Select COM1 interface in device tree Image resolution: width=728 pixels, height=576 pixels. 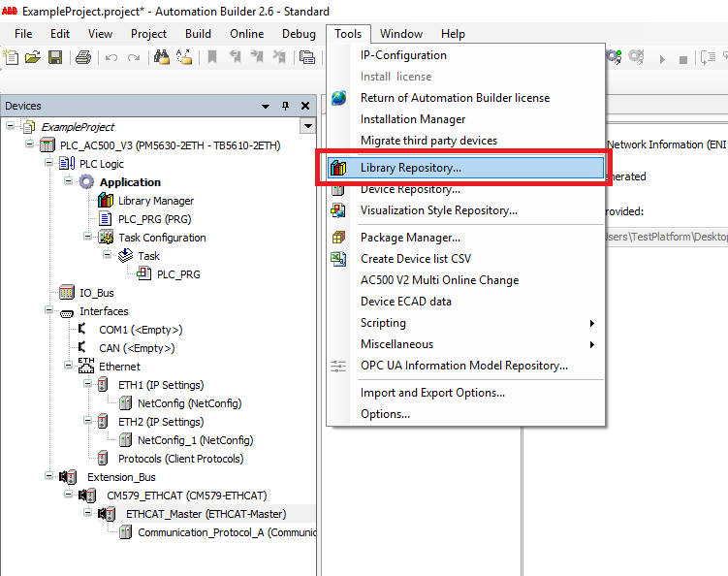[141, 330]
